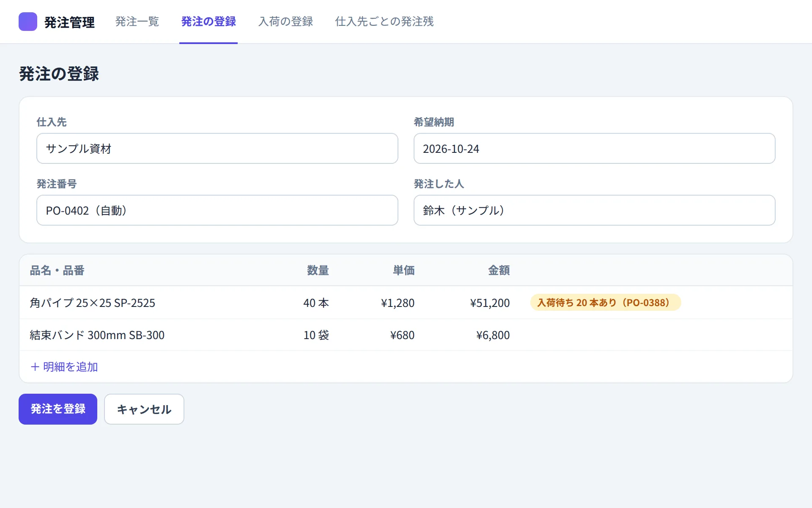Click the 発注番号 field label
This screenshot has width=812, height=508.
[57, 184]
